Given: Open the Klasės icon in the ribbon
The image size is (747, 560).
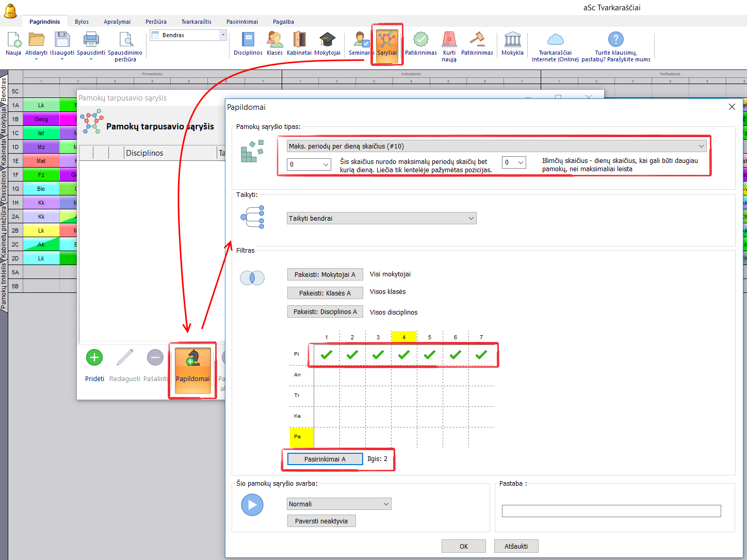Looking at the screenshot, I should click(x=274, y=40).
